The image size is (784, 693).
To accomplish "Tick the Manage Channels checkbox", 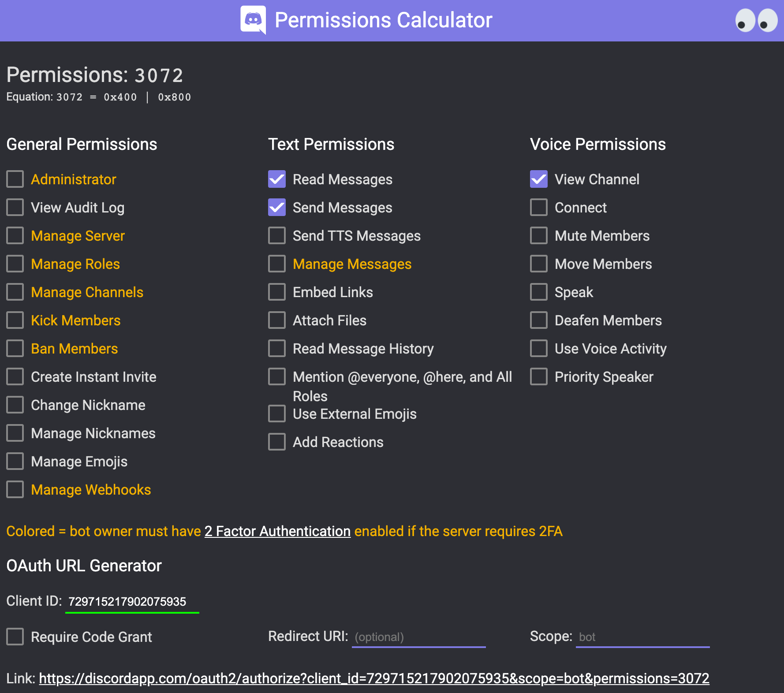I will click(x=15, y=292).
